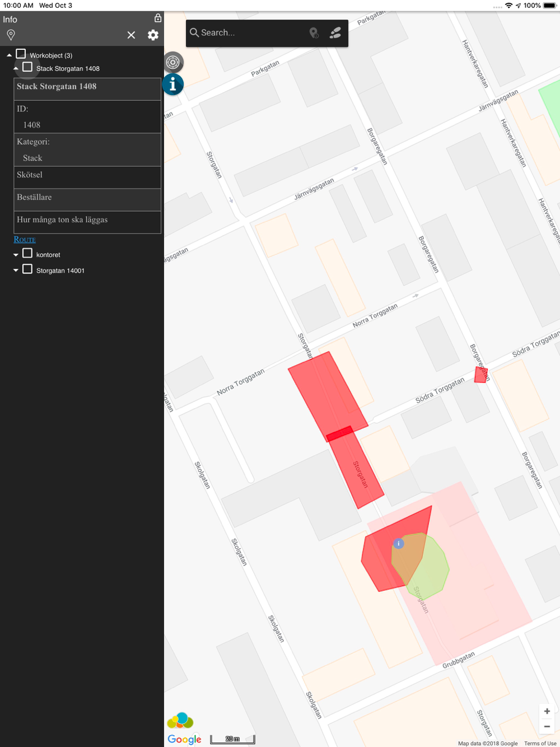Screen dimensions: 560x747
Task: Check the Stack Storgatan 1408 checkbox
Action: tap(27, 67)
